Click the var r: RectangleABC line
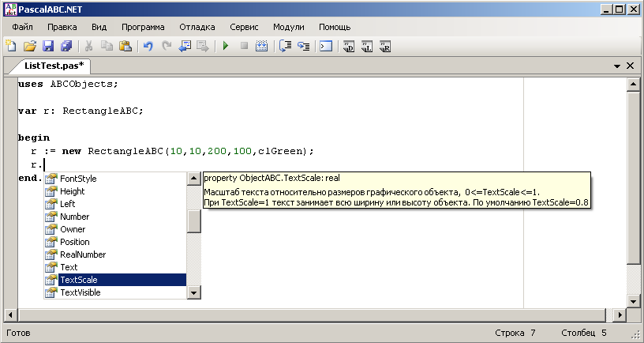644x343 pixels. point(80,111)
